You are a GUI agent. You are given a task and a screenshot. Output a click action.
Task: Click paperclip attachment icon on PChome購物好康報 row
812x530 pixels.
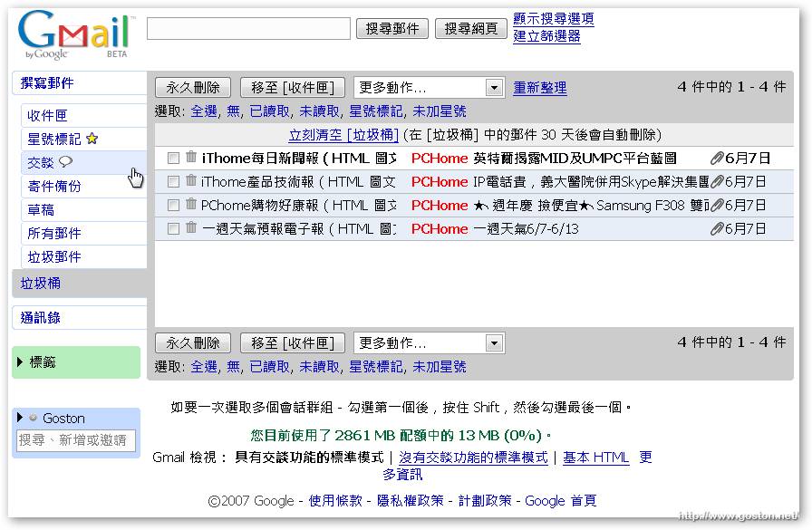point(717,206)
